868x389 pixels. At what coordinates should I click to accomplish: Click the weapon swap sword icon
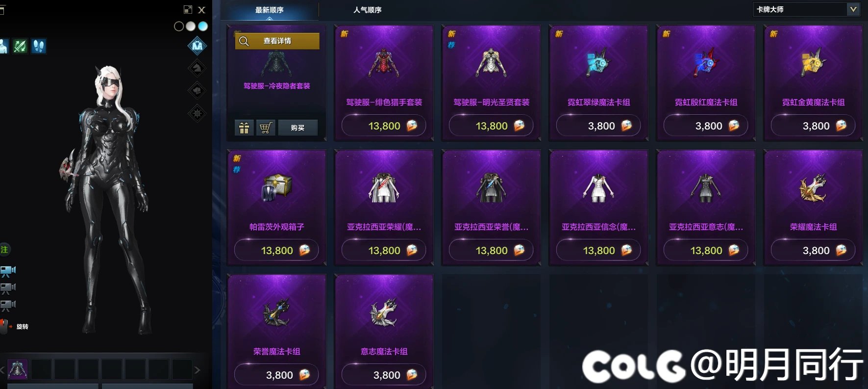tap(20, 46)
